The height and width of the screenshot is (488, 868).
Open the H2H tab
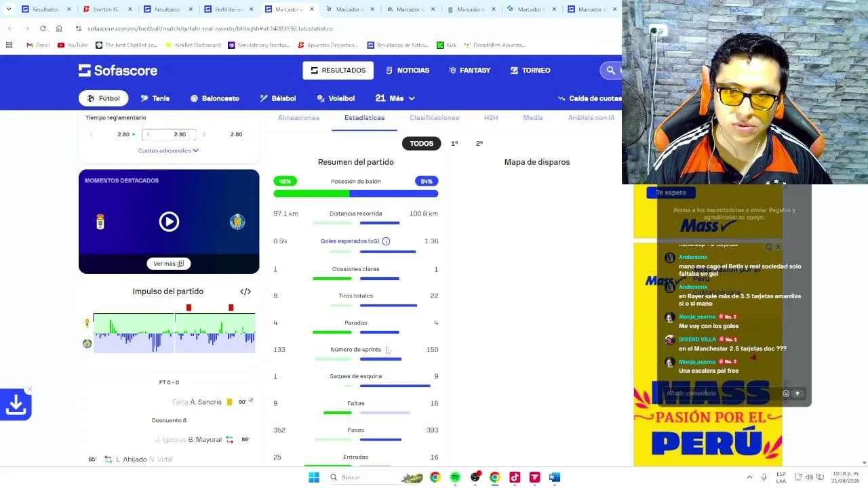(491, 118)
